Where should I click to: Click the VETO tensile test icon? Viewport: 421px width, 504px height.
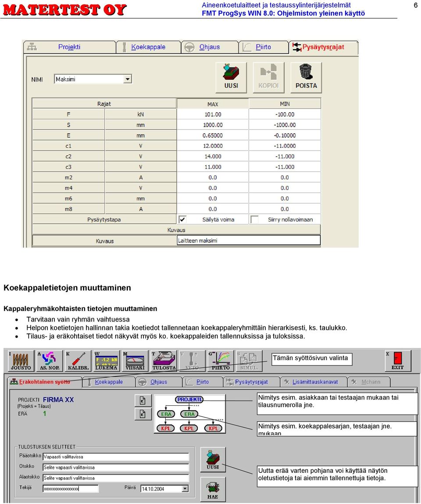(x=192, y=361)
